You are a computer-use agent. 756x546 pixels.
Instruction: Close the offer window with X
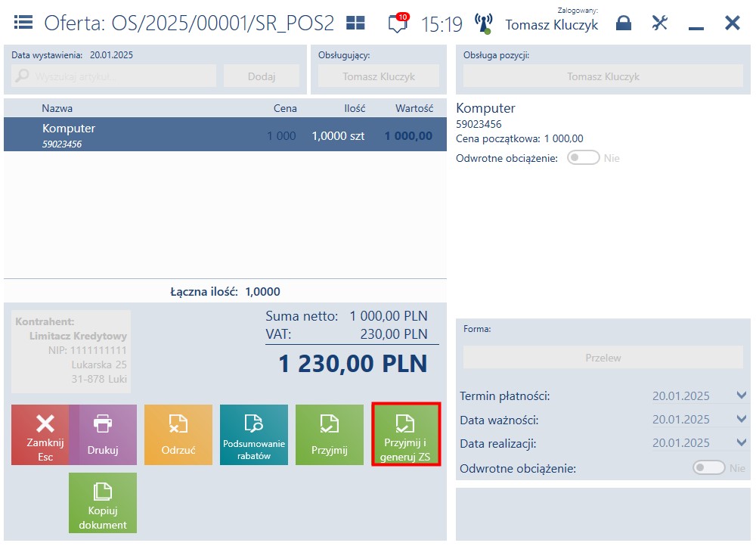(732, 23)
